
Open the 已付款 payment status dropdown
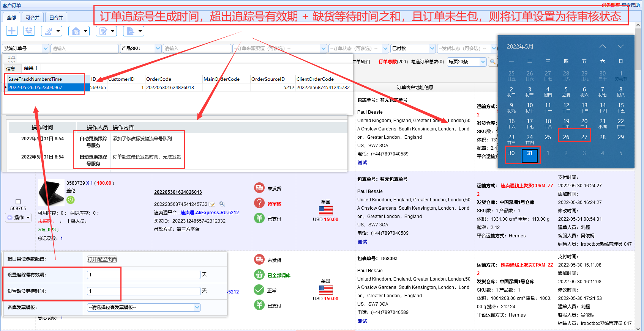[413, 49]
